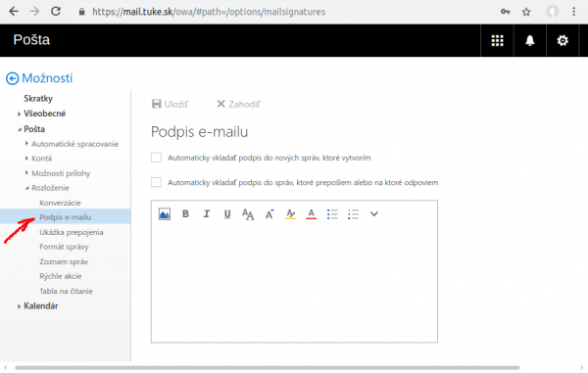The height and width of the screenshot is (373, 588).
Task: Open Rýchle akcie settings
Action: 61,276
